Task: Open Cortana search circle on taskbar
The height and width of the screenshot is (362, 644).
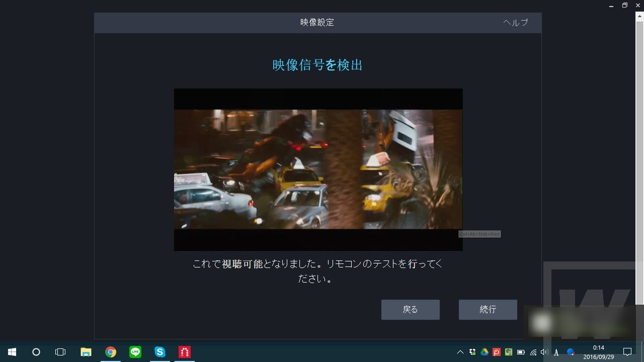Action: coord(36,352)
